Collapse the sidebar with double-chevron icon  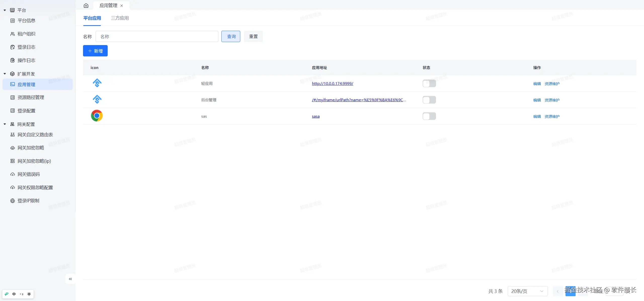click(70, 279)
